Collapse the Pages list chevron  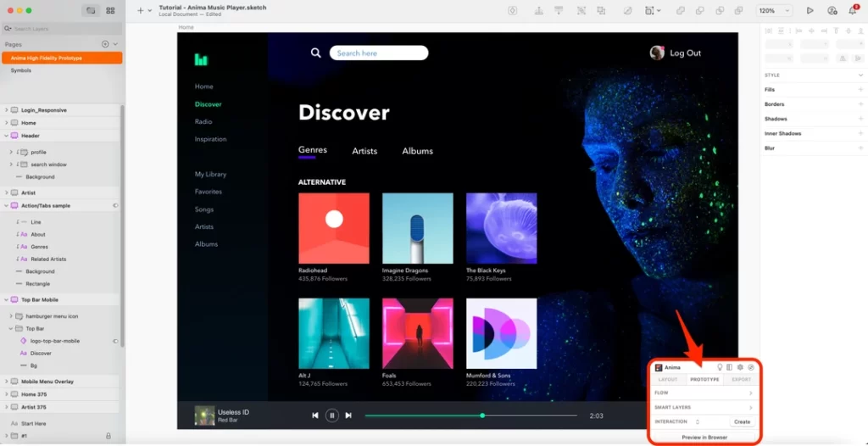pyautogui.click(x=115, y=44)
